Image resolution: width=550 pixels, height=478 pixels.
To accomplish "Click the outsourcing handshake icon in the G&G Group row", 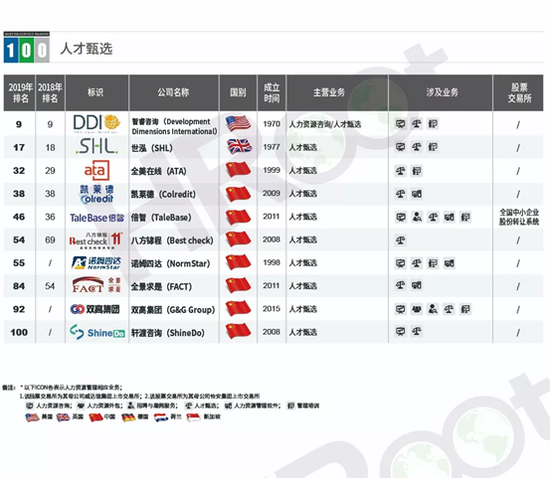I will 416,309.
